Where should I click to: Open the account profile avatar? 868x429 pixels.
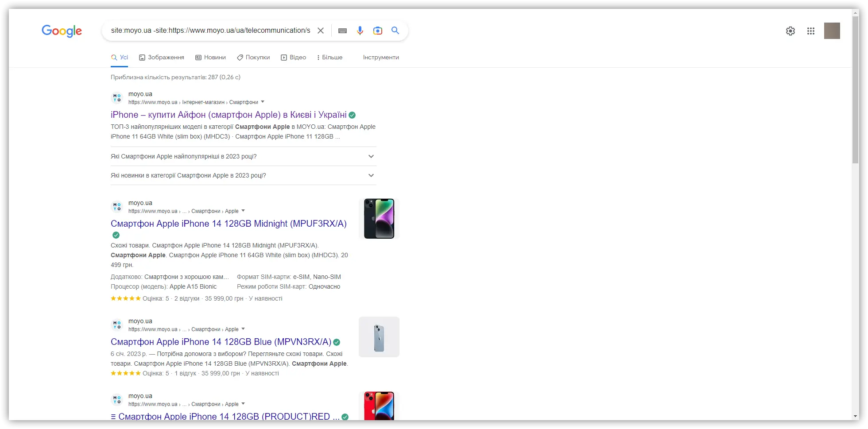click(832, 31)
